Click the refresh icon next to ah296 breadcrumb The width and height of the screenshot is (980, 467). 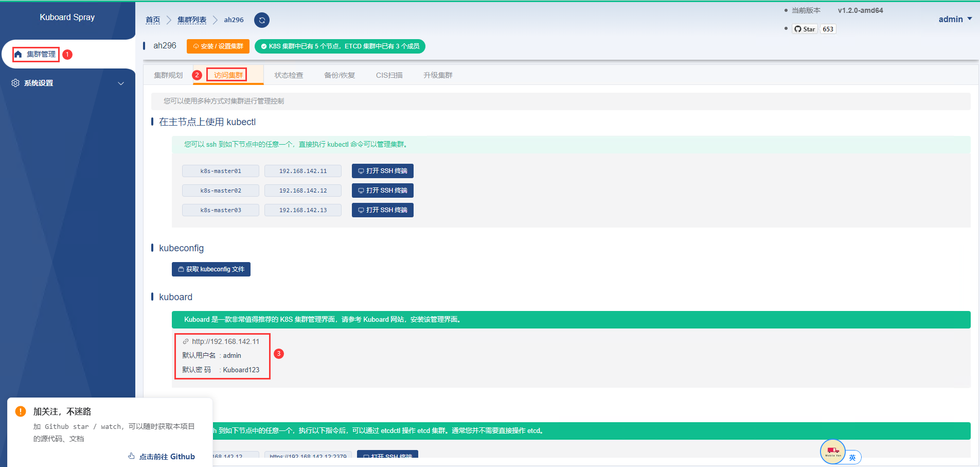[x=262, y=20]
